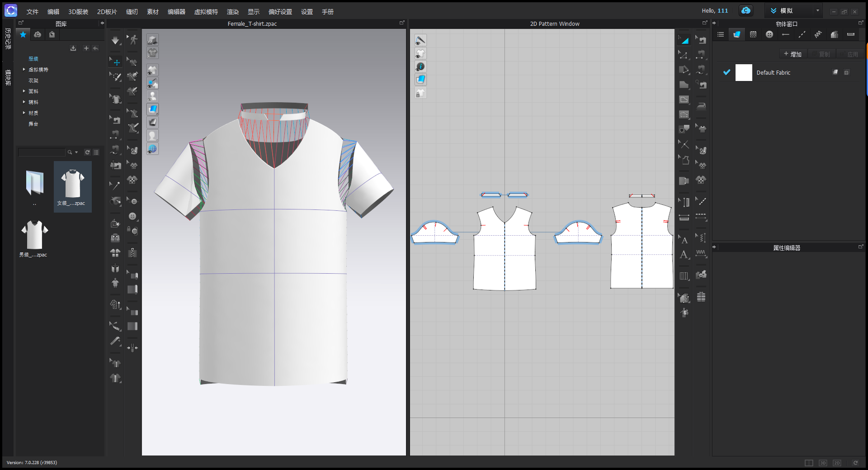Viewport: 868px width, 470px height.
Task: Open the 3D服装 menu
Action: 78,12
